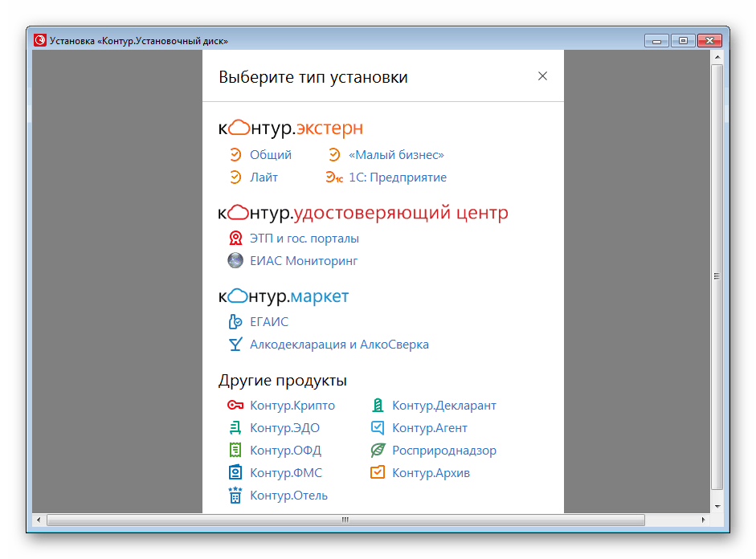Click the certificate icon beside ЭТП
Image resolution: width=756 pixels, height=559 pixels.
pos(235,239)
